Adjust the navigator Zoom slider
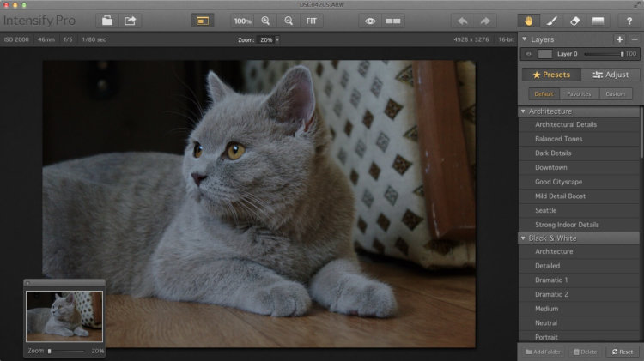 pos(66,352)
